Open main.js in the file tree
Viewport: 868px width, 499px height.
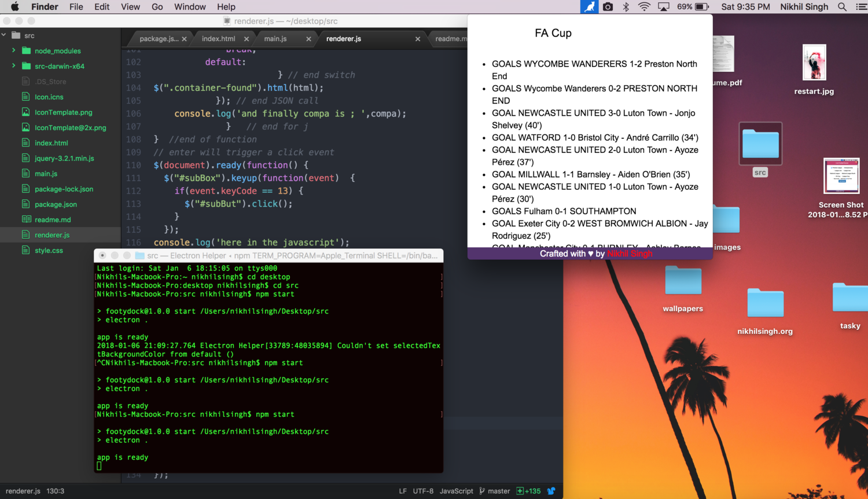point(46,174)
